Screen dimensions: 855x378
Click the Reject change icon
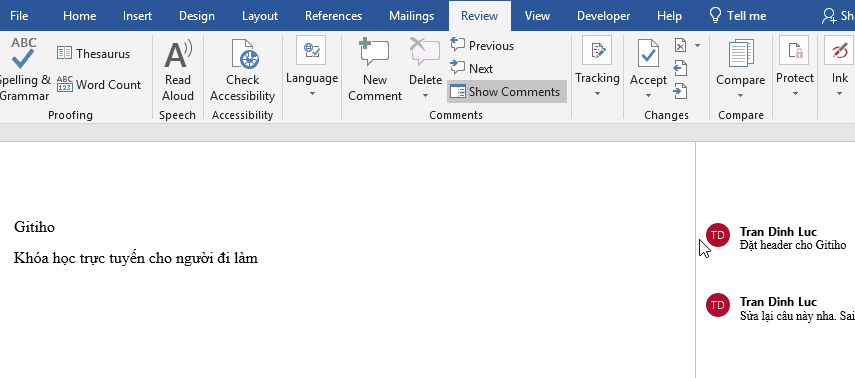(x=681, y=45)
